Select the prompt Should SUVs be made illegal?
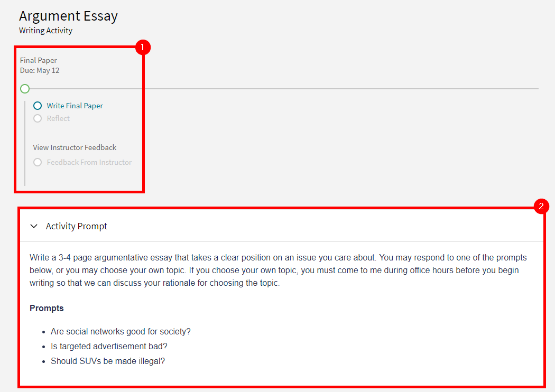 (107, 361)
